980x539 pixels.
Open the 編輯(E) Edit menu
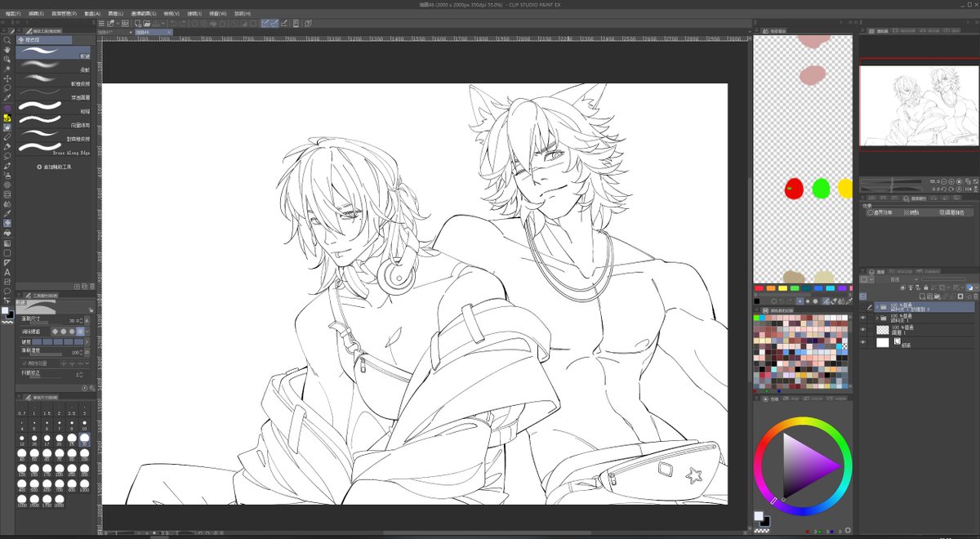coord(37,14)
